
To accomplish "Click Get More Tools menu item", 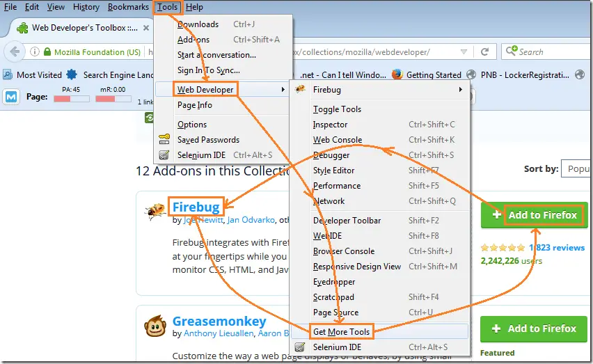I will click(380, 331).
